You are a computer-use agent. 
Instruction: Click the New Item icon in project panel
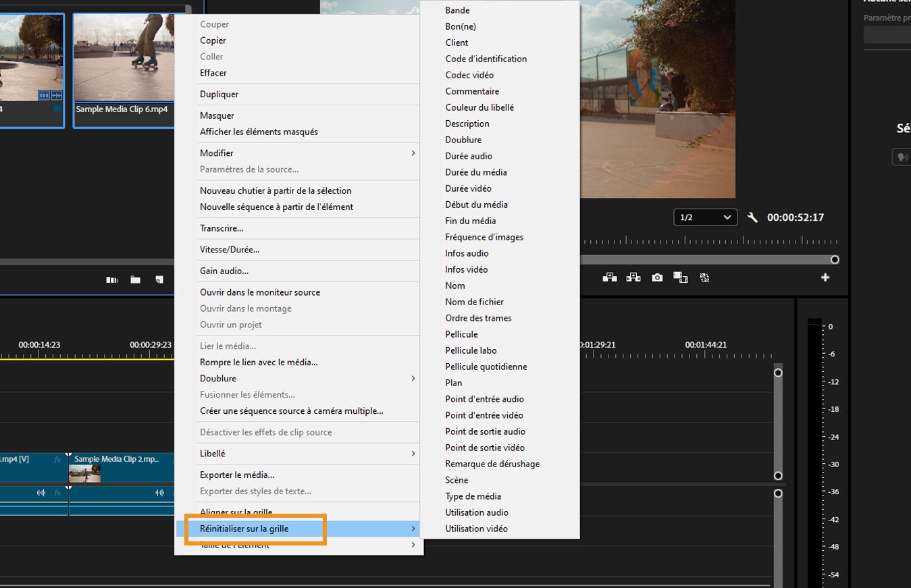159,279
